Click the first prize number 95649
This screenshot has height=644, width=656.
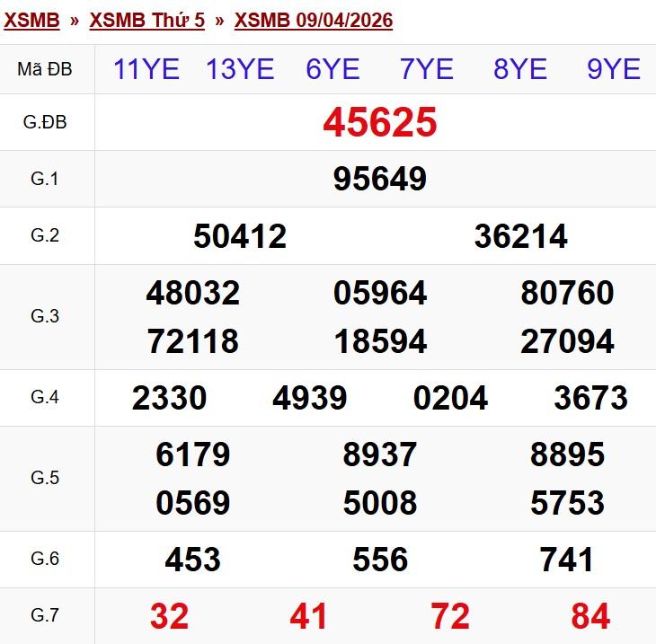(380, 179)
